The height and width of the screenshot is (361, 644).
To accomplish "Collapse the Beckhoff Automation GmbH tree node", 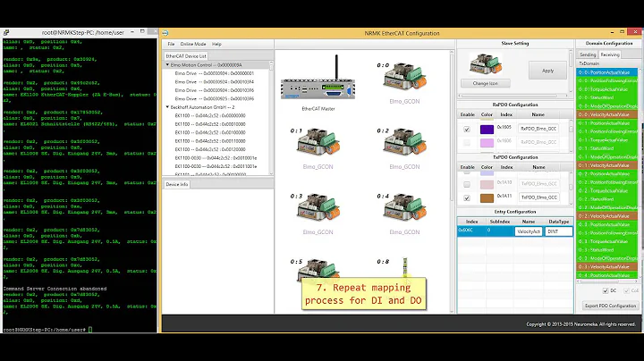I will [x=167, y=107].
